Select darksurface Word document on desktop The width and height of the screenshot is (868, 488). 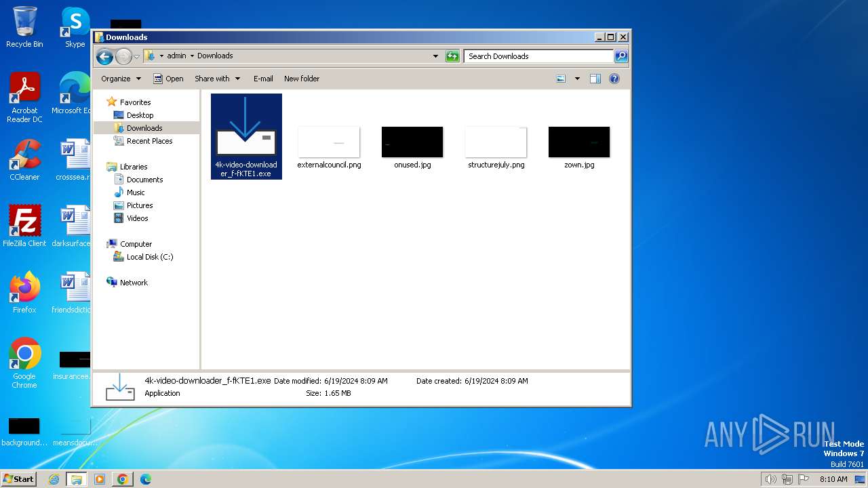72,227
